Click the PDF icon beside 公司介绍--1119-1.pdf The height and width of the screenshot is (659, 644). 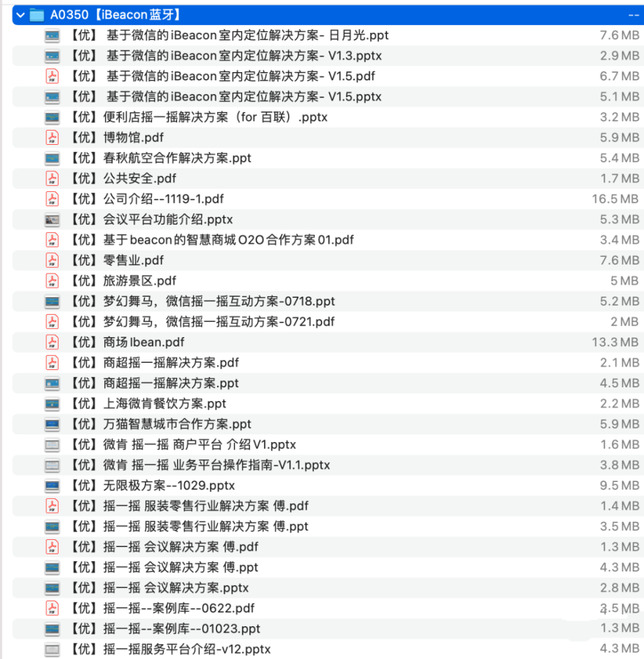pos(52,199)
